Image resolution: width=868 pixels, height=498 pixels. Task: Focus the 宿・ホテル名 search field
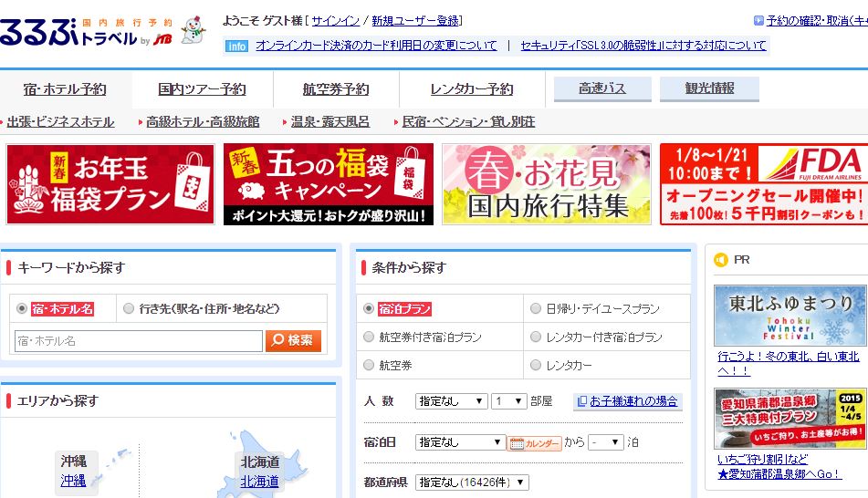pos(139,341)
